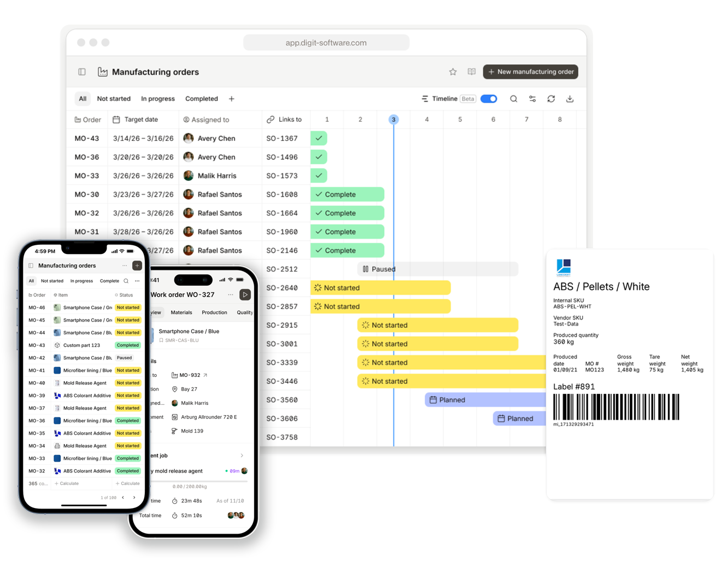Switch to the Not started tab
Screen dimensions: 728x561
(x=114, y=99)
